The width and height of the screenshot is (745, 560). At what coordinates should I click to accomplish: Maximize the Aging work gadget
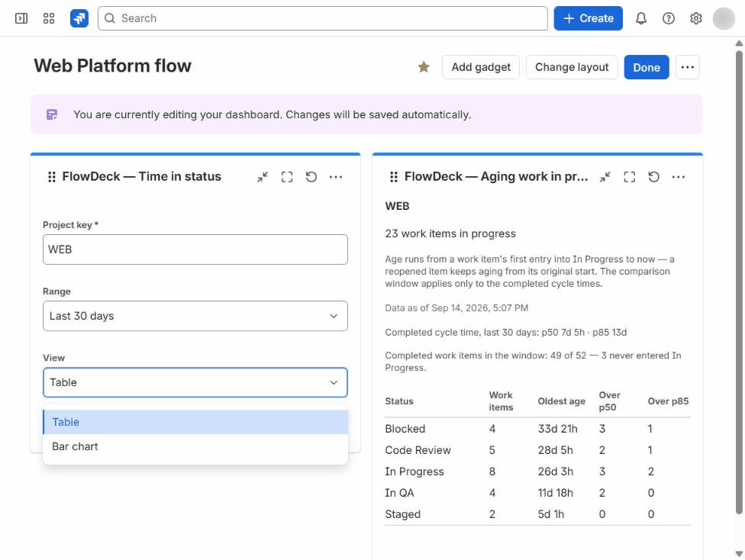pos(630,177)
